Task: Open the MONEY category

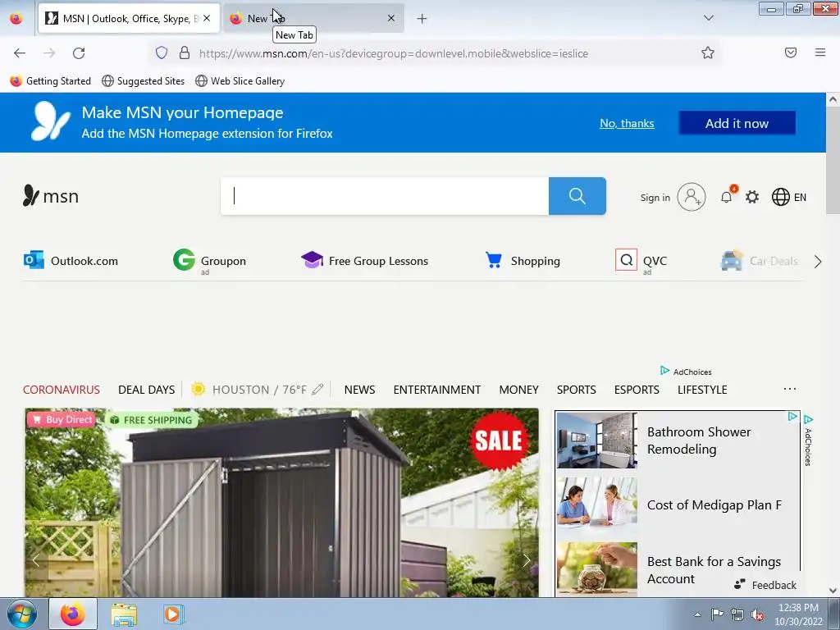Action: tap(518, 390)
